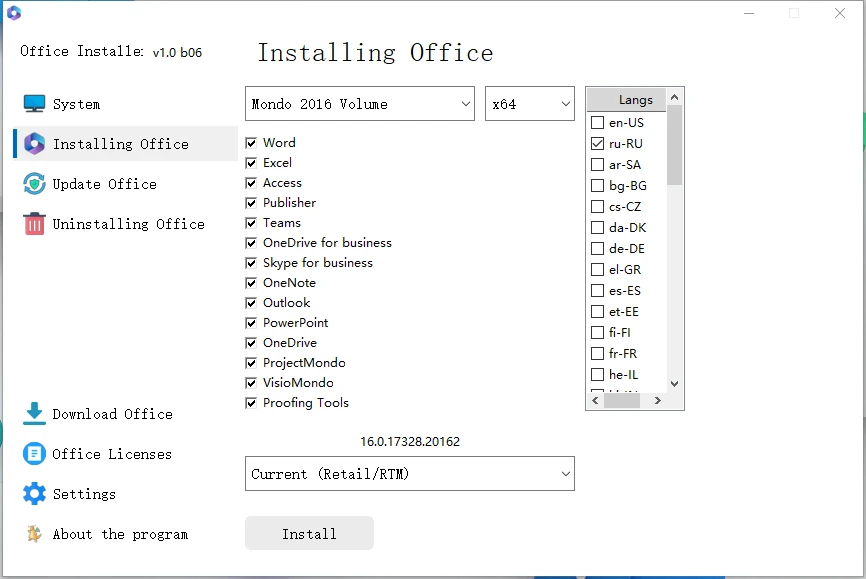Click the Uninstalling Office trash icon
Screen dimensions: 866x579
click(x=34, y=224)
